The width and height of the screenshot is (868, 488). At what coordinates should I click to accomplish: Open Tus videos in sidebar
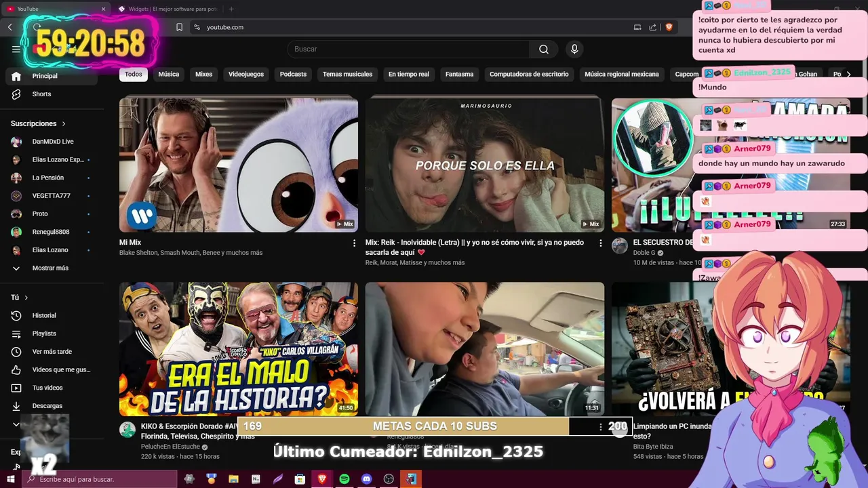52,388
